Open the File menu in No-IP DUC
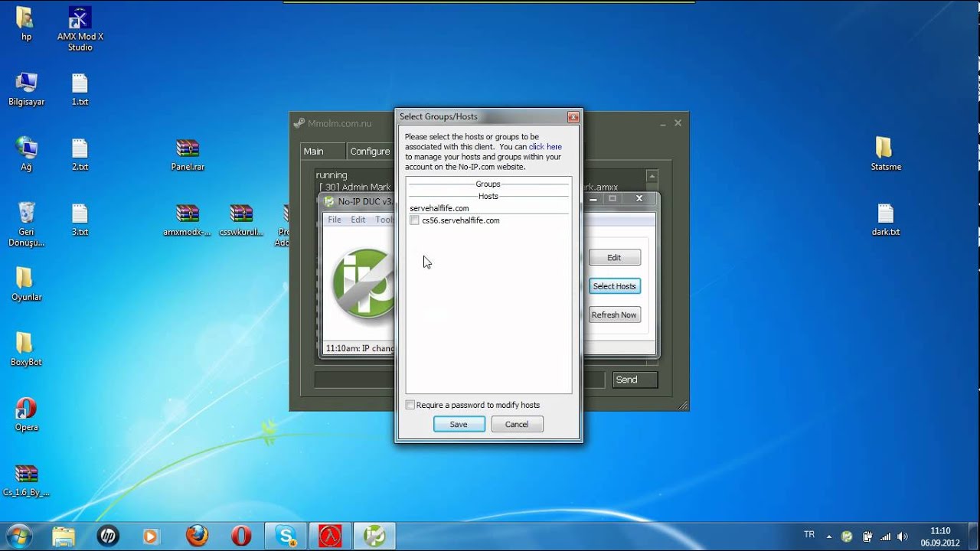The height and width of the screenshot is (551, 980). [x=335, y=220]
